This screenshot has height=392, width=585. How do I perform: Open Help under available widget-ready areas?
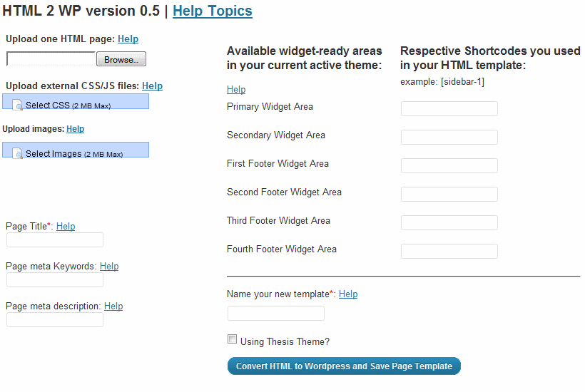pyautogui.click(x=236, y=90)
